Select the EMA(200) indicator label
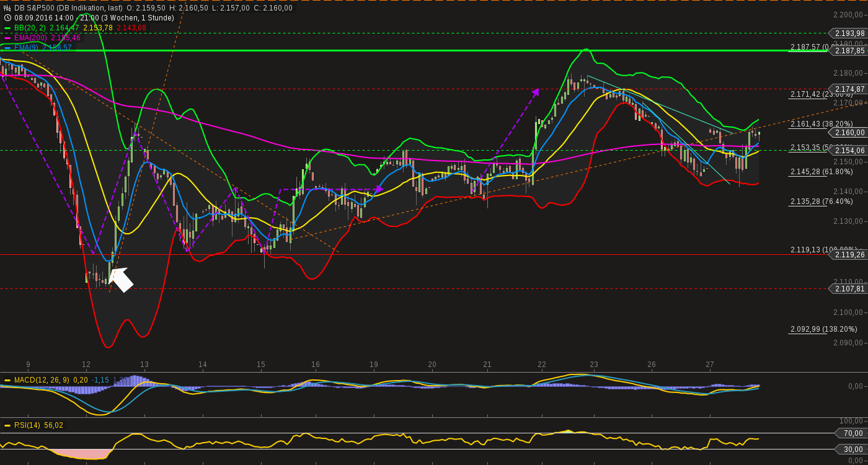The image size is (868, 465). 30,38
